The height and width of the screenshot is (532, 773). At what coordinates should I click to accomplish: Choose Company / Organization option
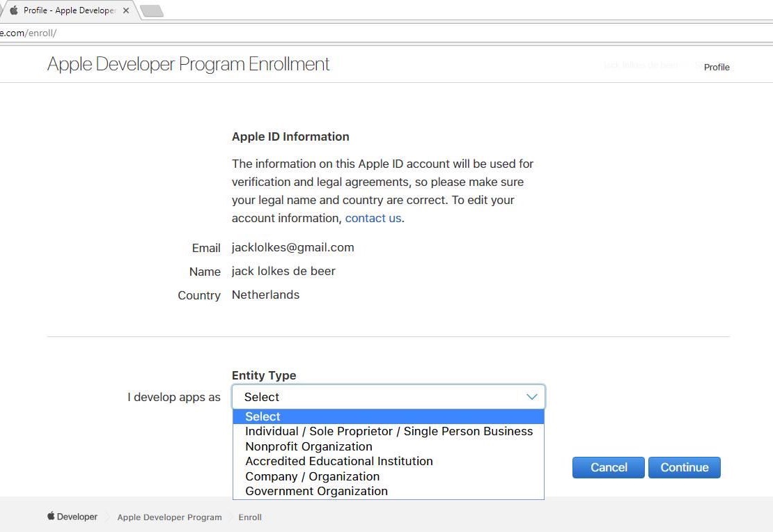point(389,476)
